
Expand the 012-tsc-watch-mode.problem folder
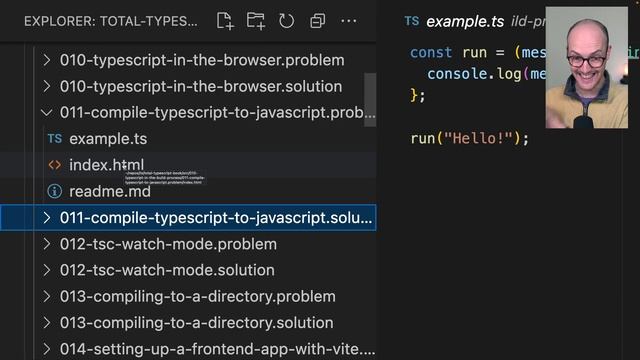tap(47, 244)
